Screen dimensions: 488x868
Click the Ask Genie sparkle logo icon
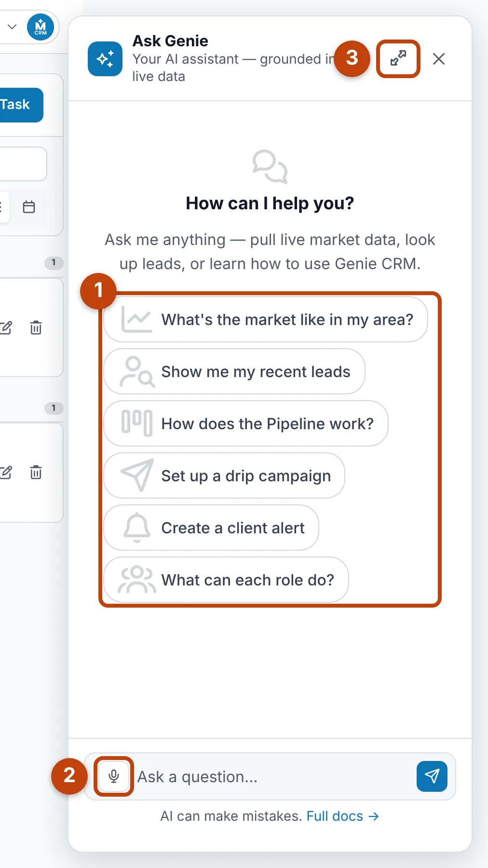pos(105,59)
